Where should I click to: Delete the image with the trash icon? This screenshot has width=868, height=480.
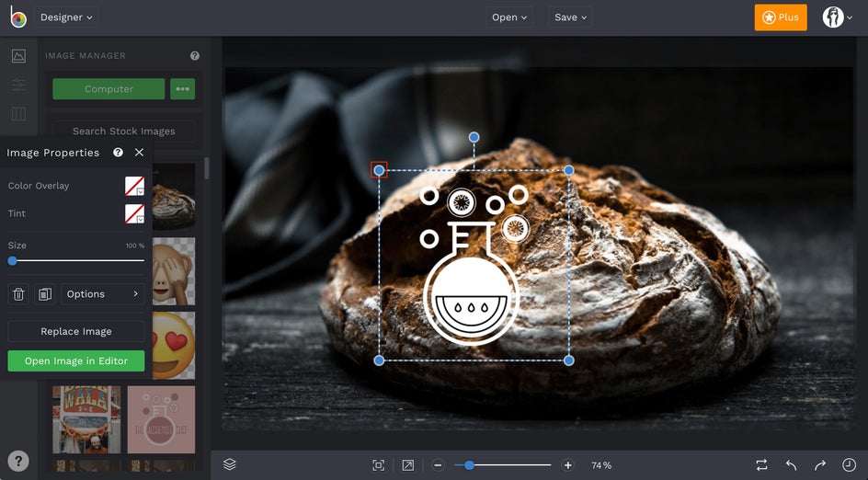click(18, 294)
